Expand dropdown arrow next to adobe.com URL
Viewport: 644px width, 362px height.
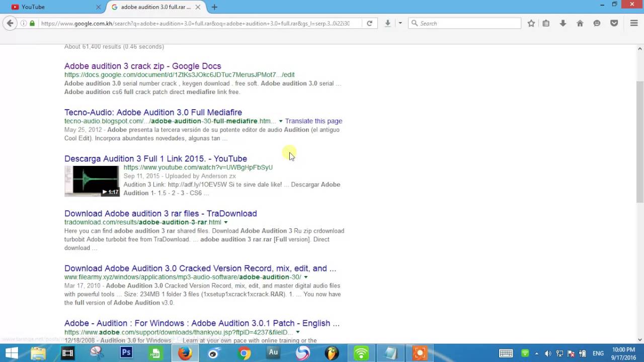point(297,332)
